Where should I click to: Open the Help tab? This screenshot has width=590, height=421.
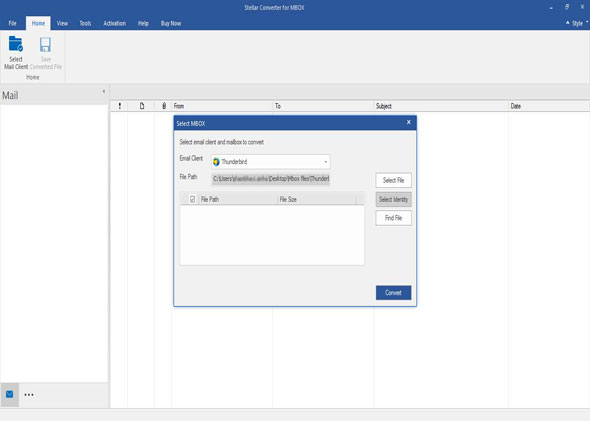pyautogui.click(x=143, y=23)
